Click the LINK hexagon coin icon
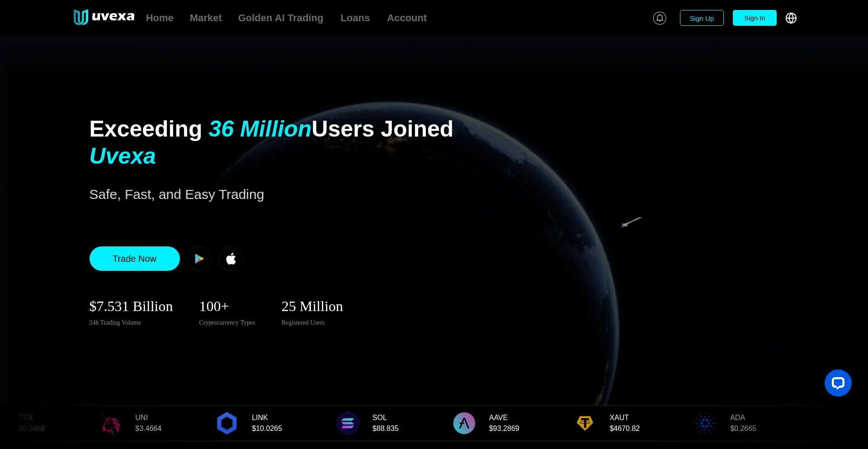868x449 pixels. coord(227,423)
